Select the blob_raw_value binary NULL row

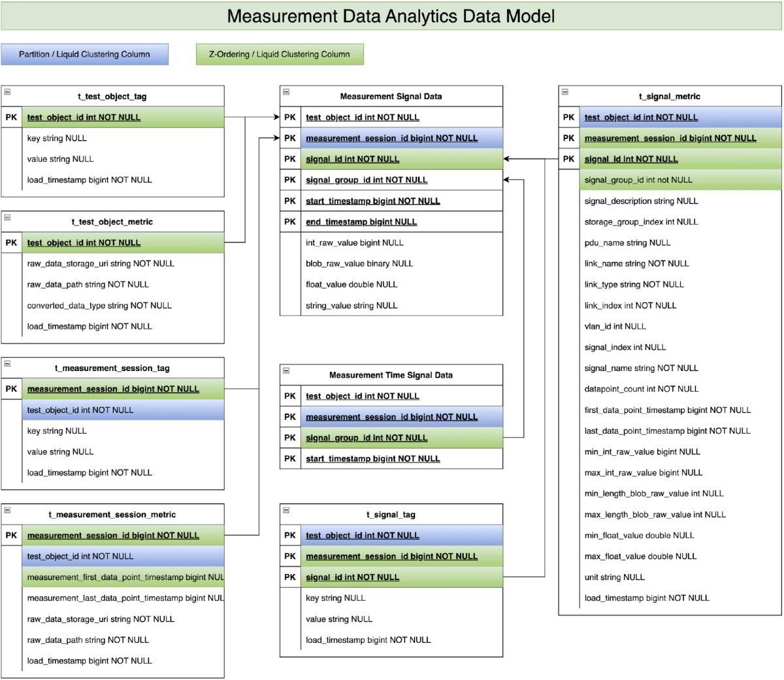(x=359, y=264)
